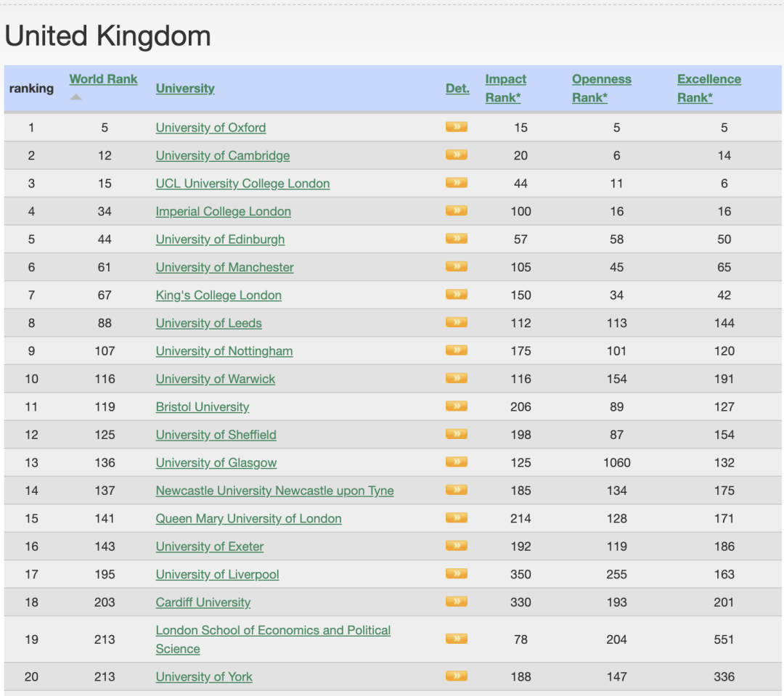
Task: Sort by Openness Rank column
Action: click(x=602, y=88)
